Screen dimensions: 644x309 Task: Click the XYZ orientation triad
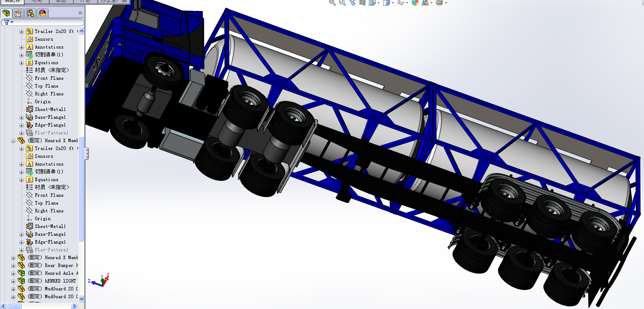99,280
